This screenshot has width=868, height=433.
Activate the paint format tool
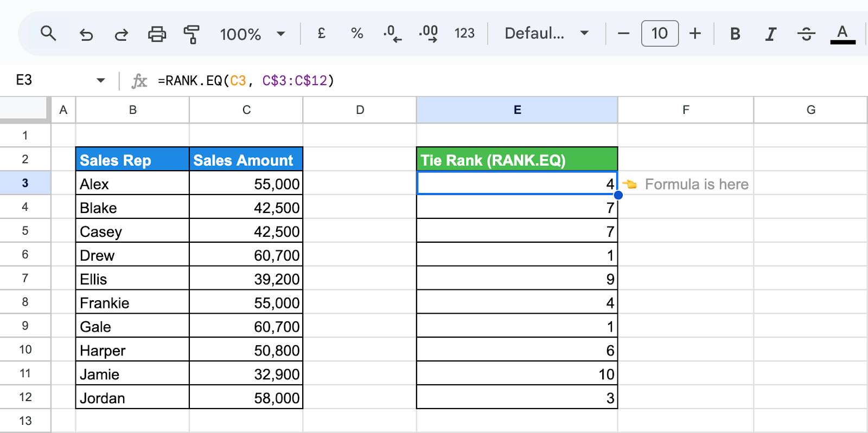coord(192,34)
